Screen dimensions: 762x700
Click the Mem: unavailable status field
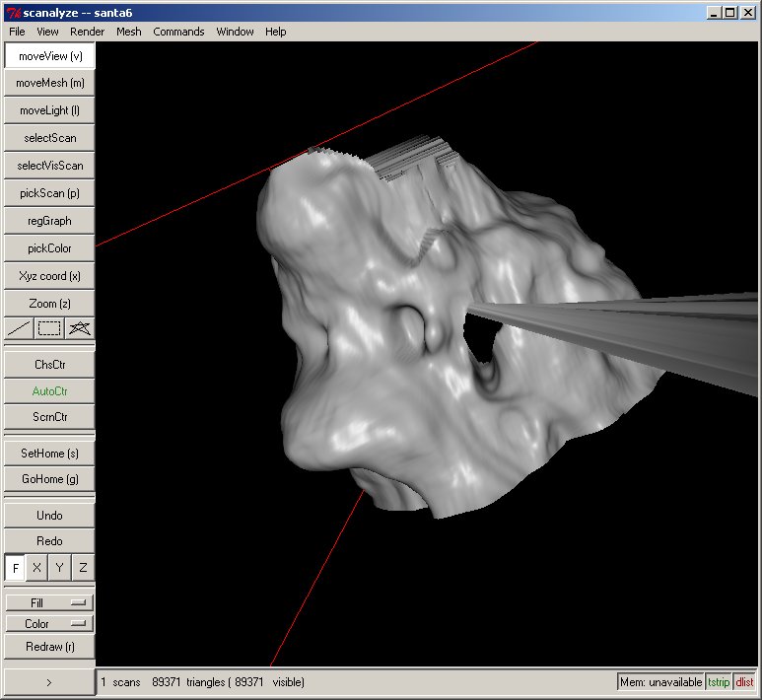click(x=660, y=682)
